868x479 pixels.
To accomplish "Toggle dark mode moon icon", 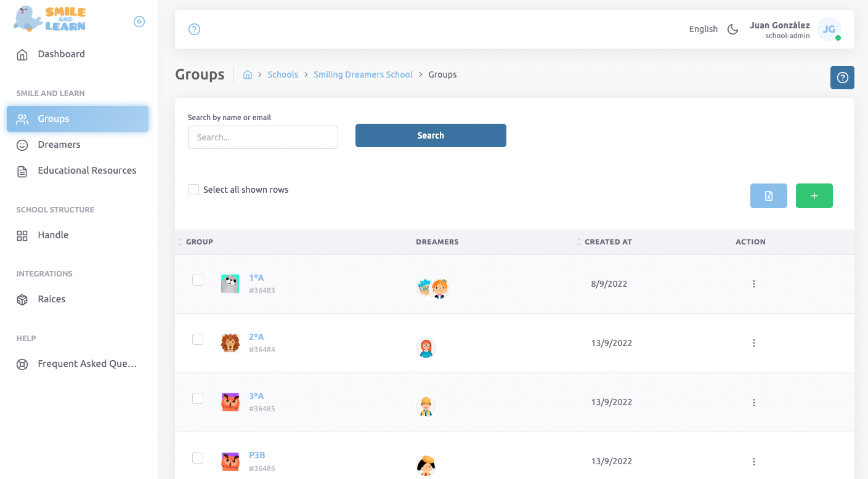I will click(x=732, y=29).
